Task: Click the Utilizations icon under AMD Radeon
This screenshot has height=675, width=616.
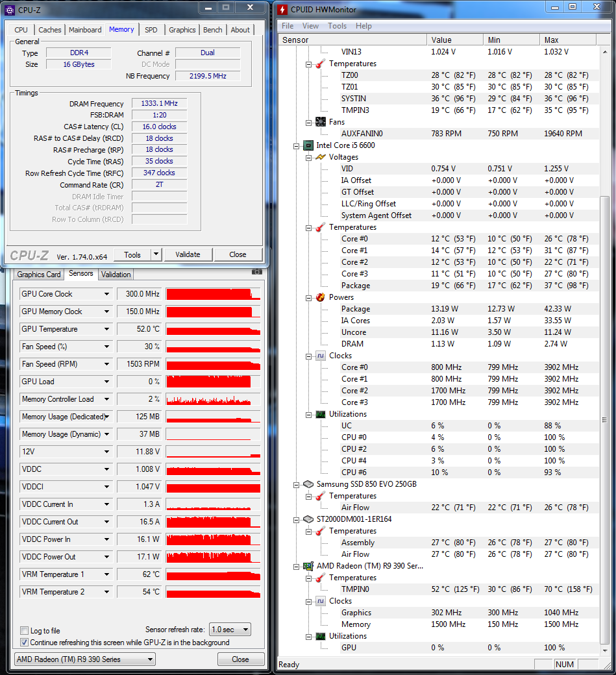Action: tap(321, 636)
